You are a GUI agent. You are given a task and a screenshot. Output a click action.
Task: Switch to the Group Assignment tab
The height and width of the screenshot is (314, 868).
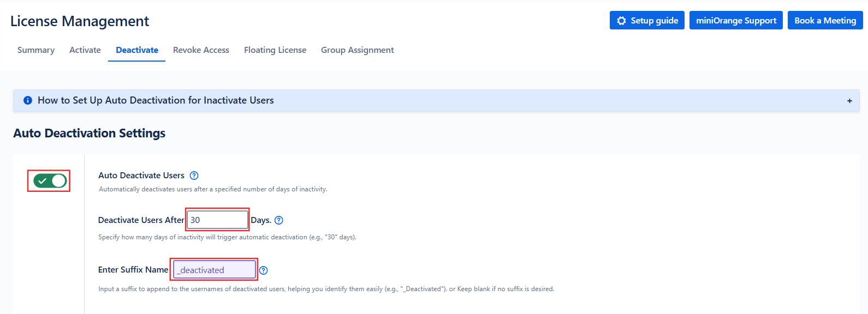pyautogui.click(x=357, y=50)
